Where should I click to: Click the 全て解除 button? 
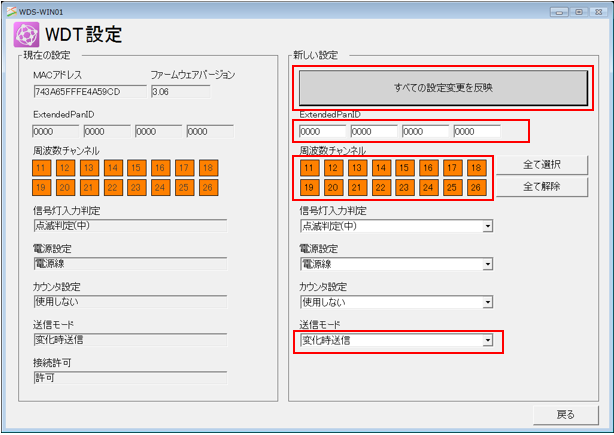(x=541, y=186)
